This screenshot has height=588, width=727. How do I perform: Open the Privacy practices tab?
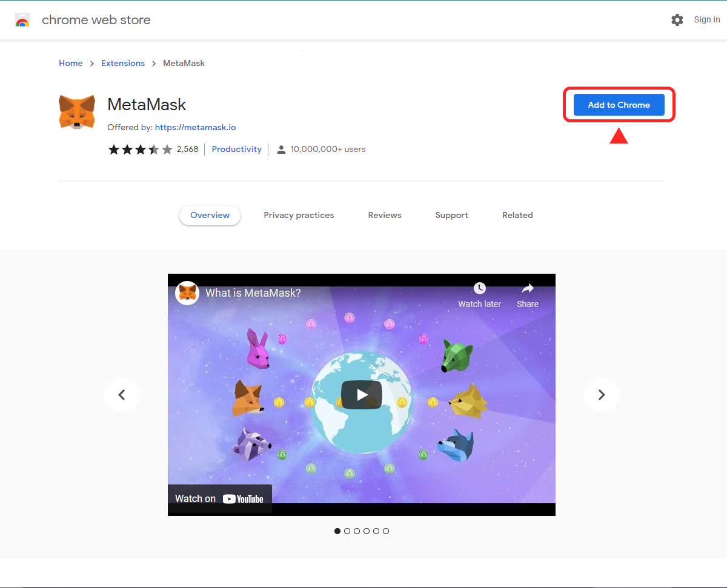click(299, 216)
